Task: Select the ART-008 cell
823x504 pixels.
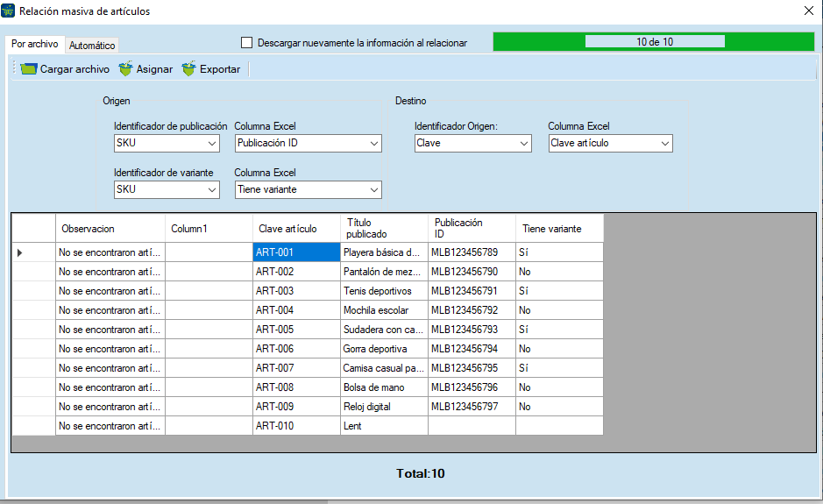Action: coord(296,387)
